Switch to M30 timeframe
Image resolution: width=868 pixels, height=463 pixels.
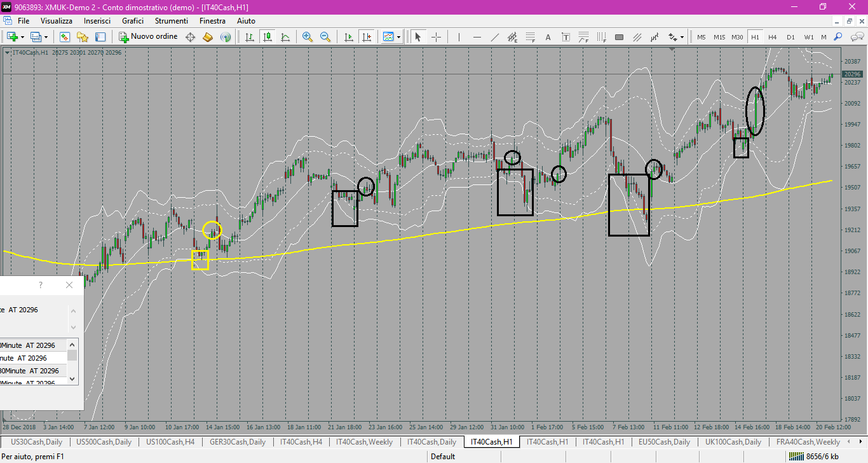click(x=737, y=37)
